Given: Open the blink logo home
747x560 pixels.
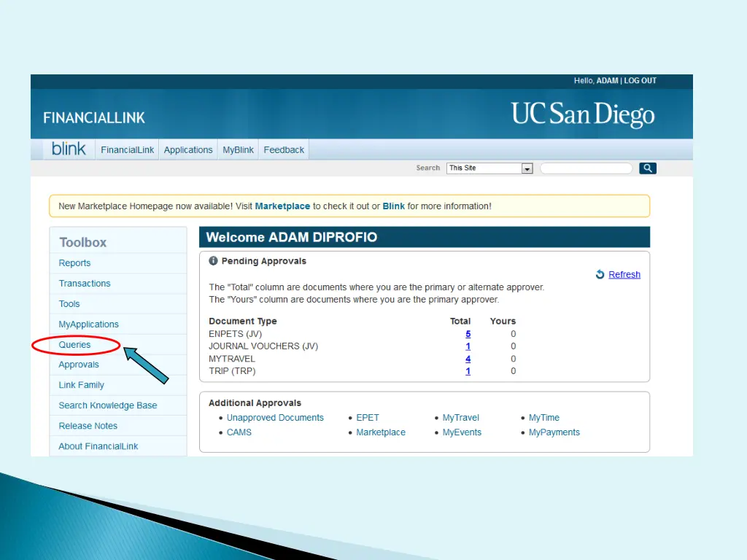Looking at the screenshot, I should (x=69, y=149).
